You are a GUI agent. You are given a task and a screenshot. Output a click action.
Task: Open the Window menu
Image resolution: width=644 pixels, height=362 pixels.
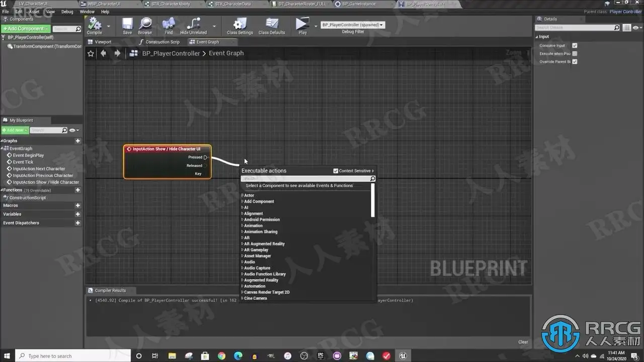point(87,12)
